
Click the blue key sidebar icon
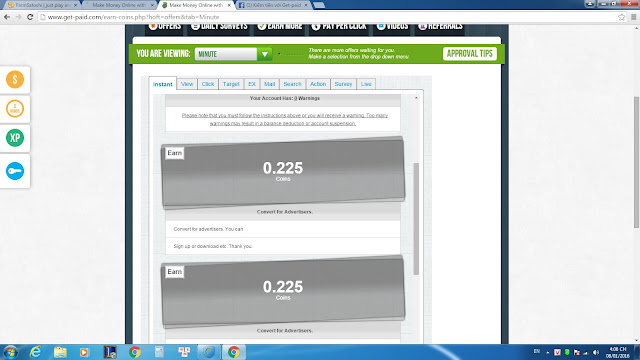coord(15,171)
